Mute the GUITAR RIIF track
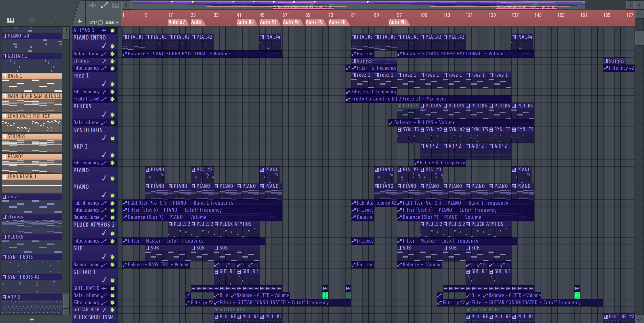 [112, 310]
